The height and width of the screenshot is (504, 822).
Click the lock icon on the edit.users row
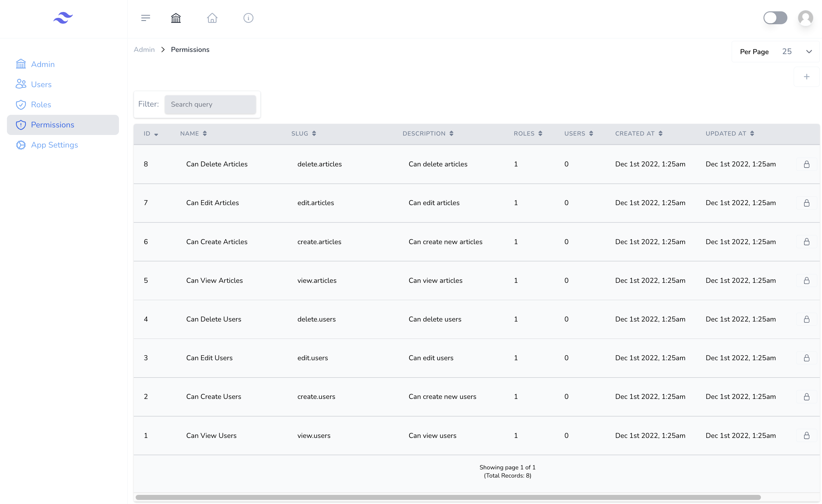click(x=806, y=358)
